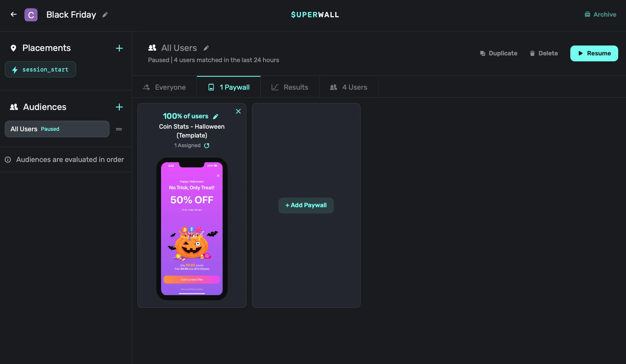Edit the All Users audience name pencil
Viewport: 626px width, 364px height.
point(206,48)
